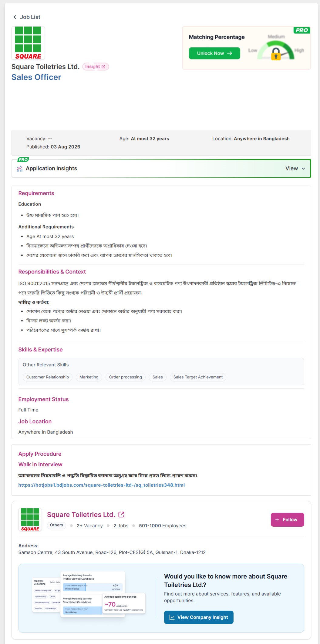Click the PRO tag above Application Insights
Screen dimensions: 320x644
point(23,159)
